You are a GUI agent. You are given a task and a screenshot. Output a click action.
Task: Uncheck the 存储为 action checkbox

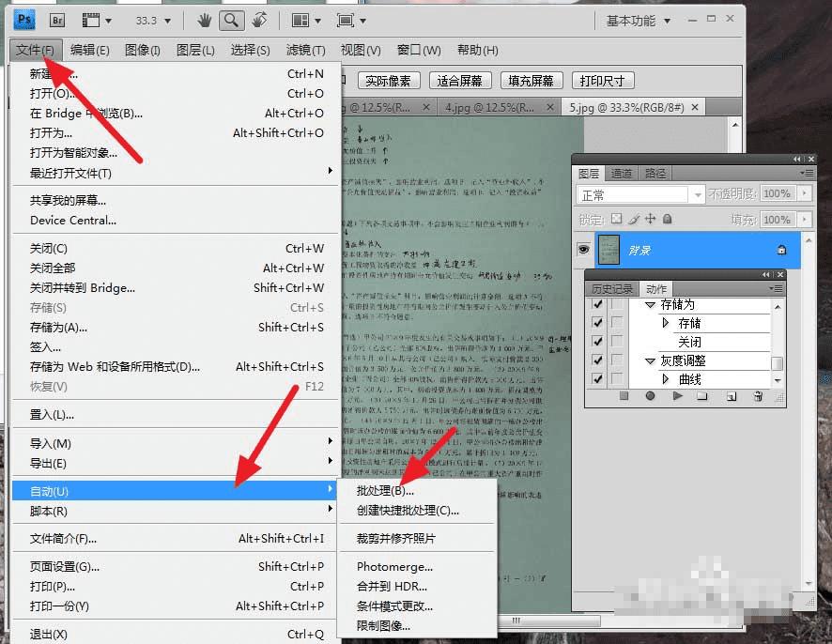(598, 304)
